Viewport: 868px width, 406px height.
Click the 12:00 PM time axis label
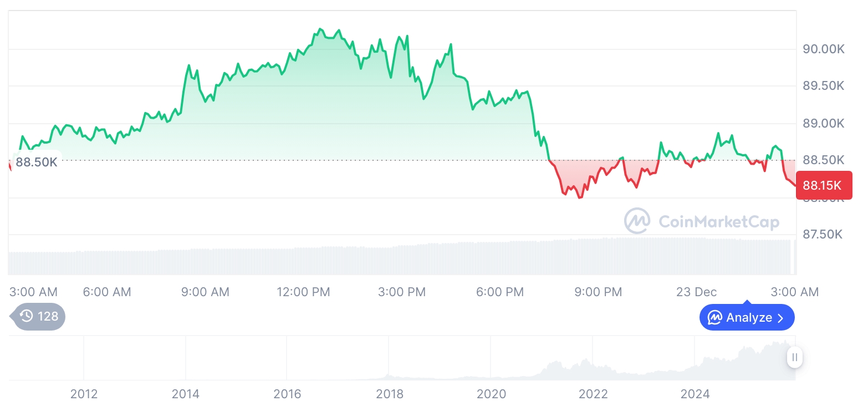303,292
